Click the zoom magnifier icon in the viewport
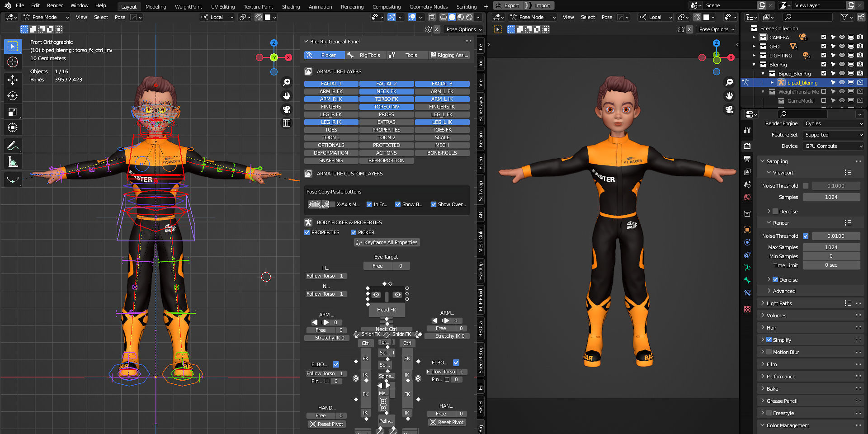 tap(287, 82)
